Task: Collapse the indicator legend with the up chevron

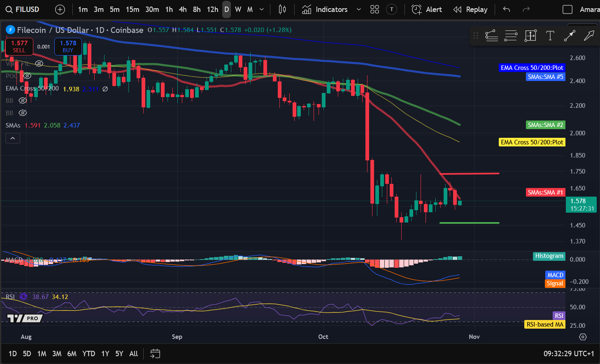Action: (13, 138)
